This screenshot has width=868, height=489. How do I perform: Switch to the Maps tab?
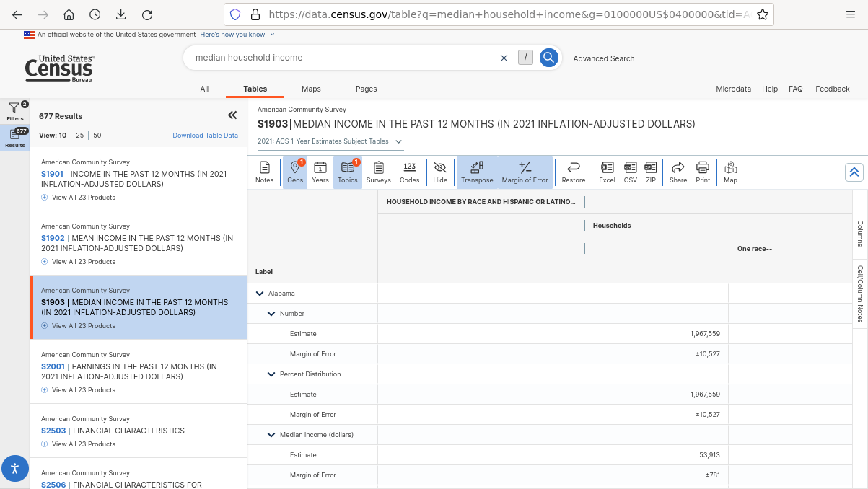311,89
